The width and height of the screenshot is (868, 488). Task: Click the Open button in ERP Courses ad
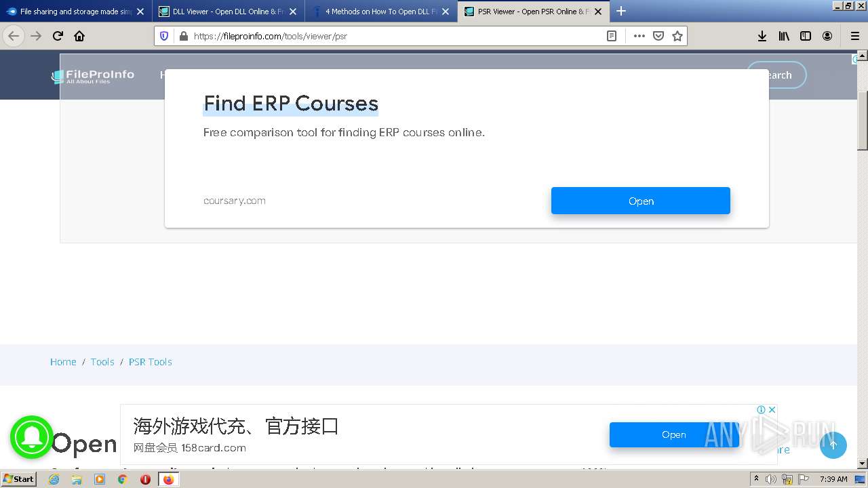point(641,201)
